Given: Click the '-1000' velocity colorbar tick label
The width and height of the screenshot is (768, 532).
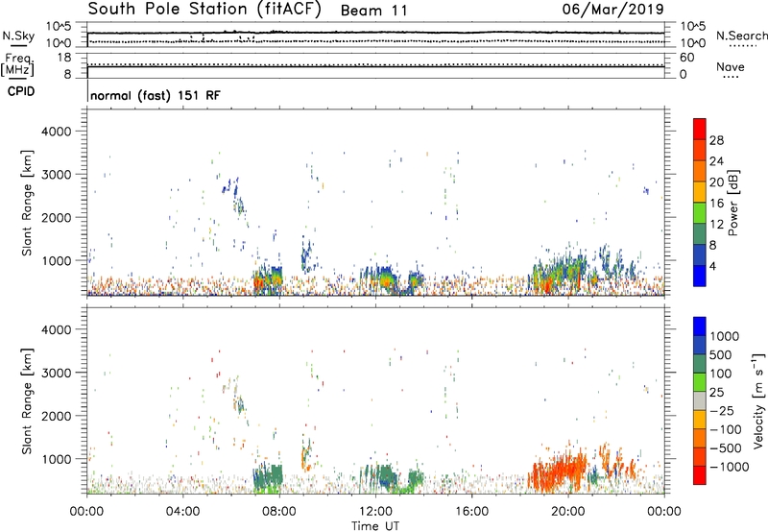Looking at the screenshot, I should click(x=729, y=467).
